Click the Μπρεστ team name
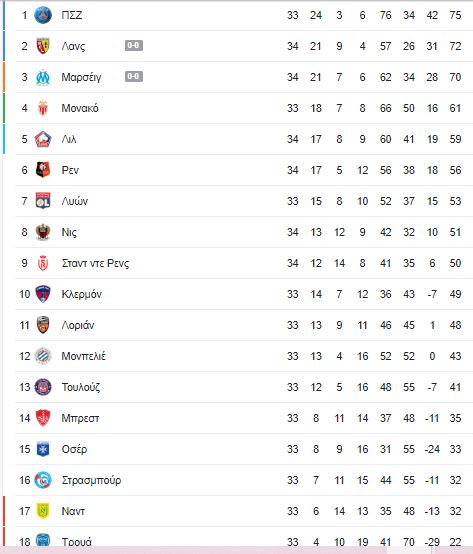The image size is (473, 554). click(80, 418)
